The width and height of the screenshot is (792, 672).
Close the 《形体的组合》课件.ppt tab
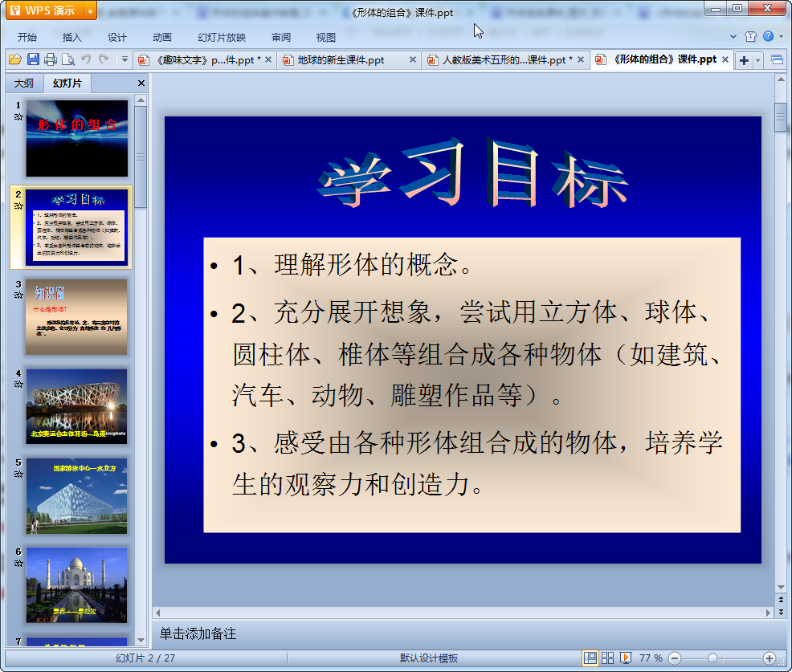[725, 59]
